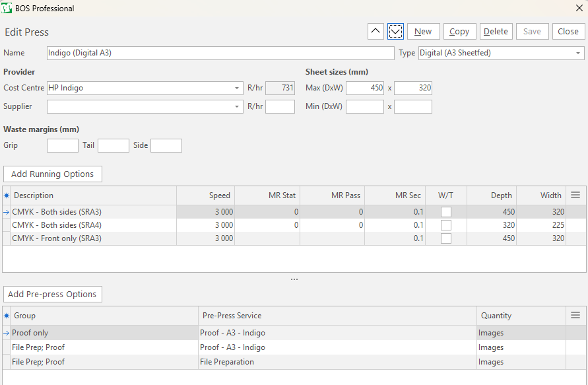
Task: Click Depth 320 cell in SRA4 row
Action: coord(492,225)
